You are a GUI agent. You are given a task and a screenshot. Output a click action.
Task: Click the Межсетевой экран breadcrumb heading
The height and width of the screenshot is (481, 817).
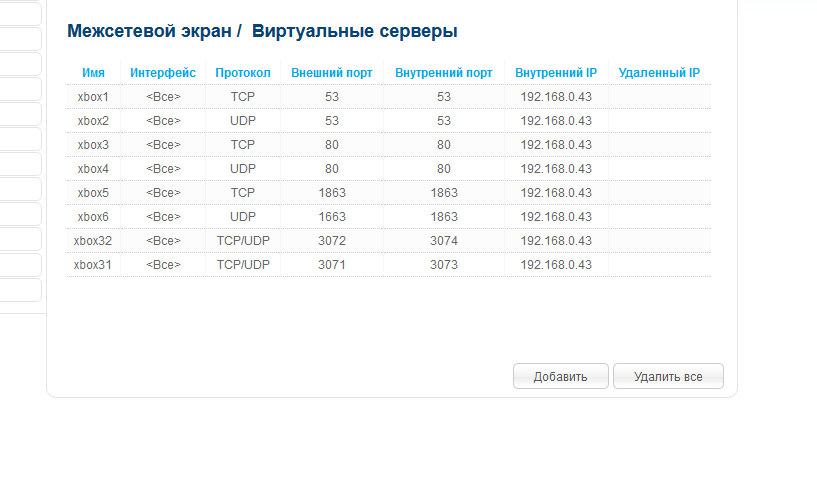point(150,31)
